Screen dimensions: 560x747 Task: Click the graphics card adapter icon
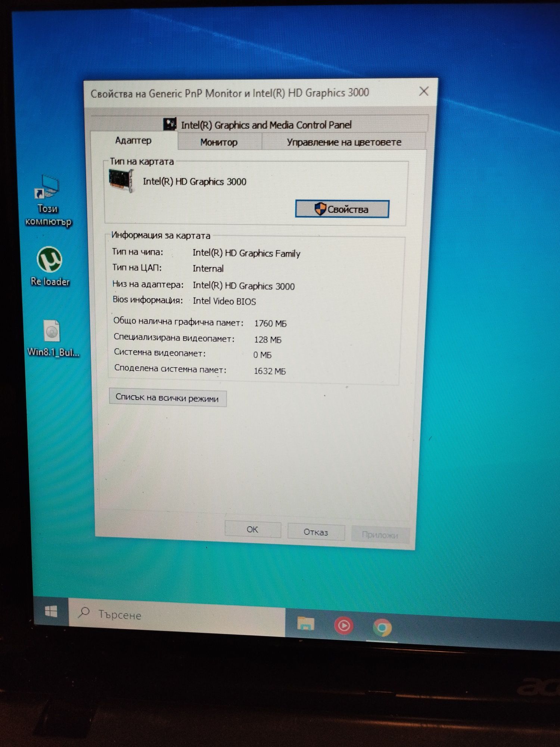tap(121, 181)
